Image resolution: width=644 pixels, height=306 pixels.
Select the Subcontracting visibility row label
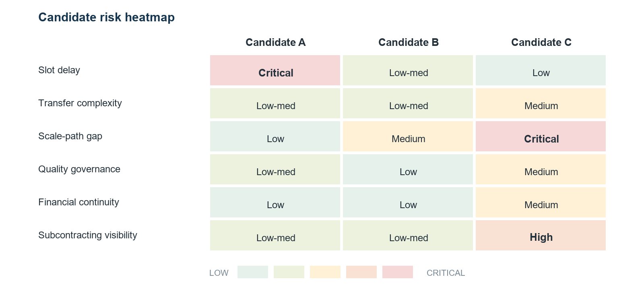coord(88,235)
